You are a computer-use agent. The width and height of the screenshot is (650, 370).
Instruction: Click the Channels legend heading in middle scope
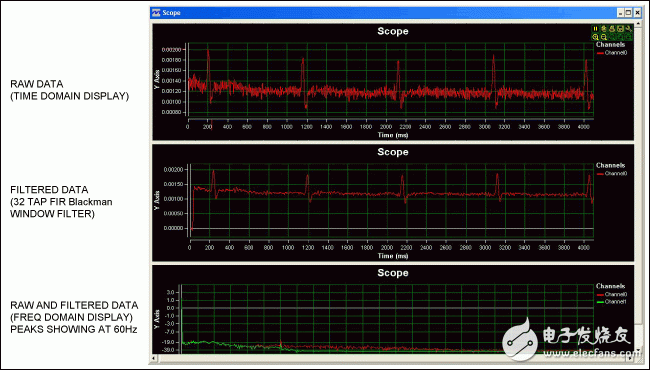tap(610, 165)
